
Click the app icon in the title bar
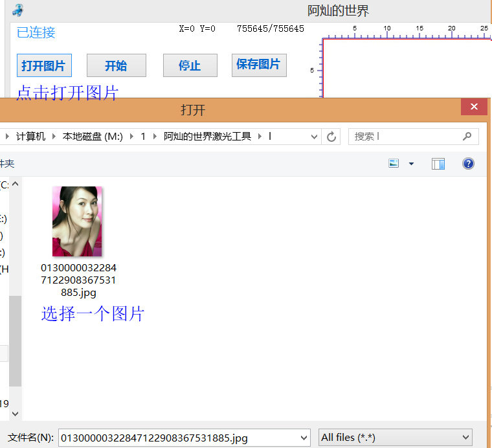pos(18,10)
